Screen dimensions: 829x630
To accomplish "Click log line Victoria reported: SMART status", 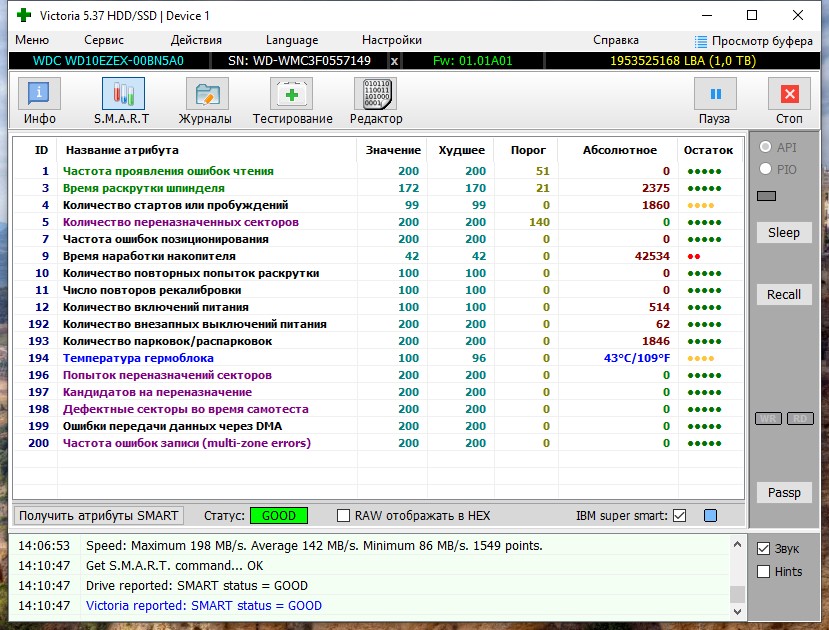I will point(204,606).
